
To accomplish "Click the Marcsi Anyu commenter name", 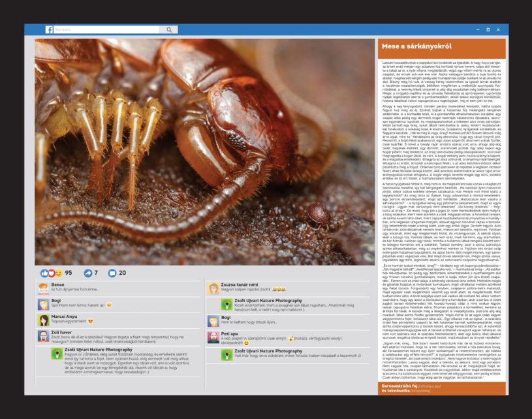I will click(63, 316).
